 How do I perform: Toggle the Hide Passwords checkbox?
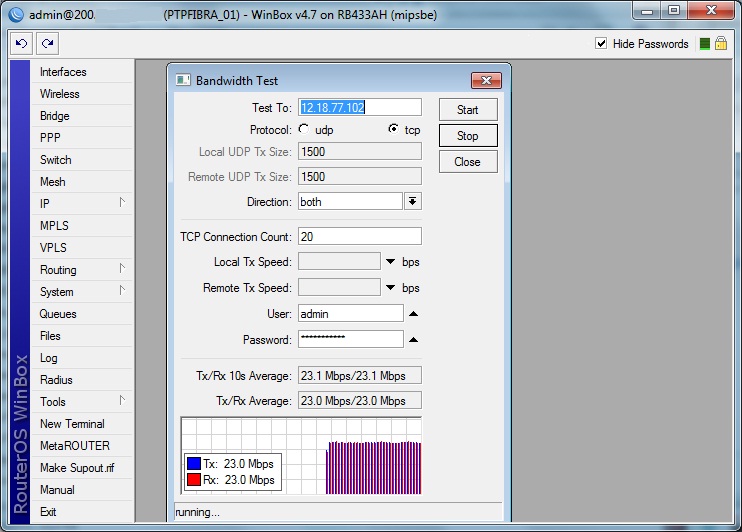pos(601,44)
